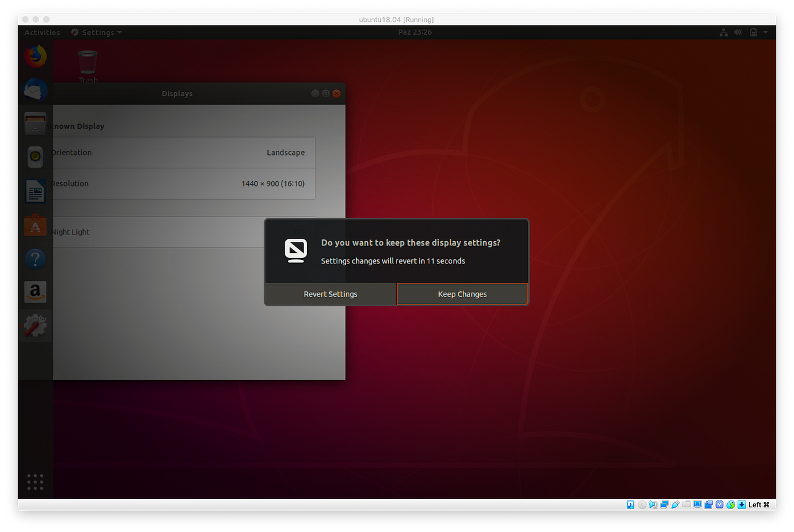This screenshot has height=532, width=794.
Task: Click the VirtualBox shared folders indicator
Action: 687,505
